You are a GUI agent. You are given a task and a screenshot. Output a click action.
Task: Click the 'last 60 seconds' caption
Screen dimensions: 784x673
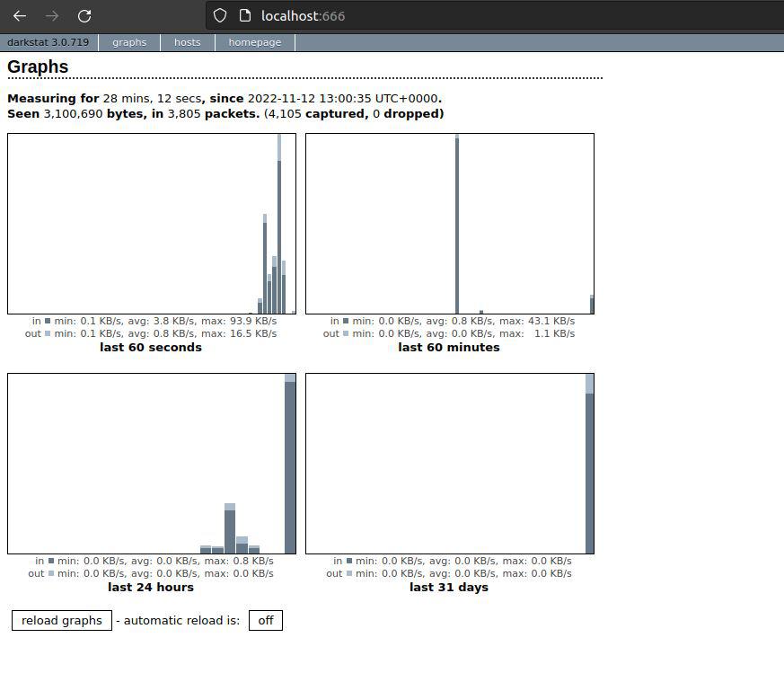coord(151,347)
